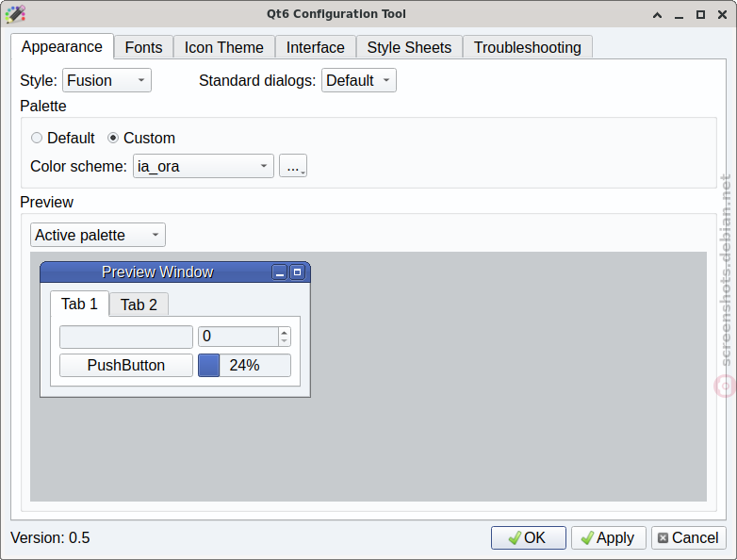This screenshot has height=560, width=737.
Task: Click the 24% progress bar in preview
Action: pos(244,366)
